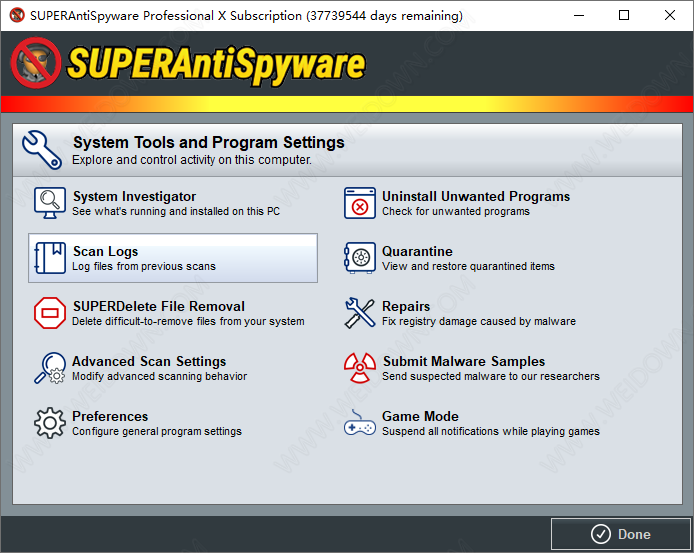Click "See what's running and installed on this PC"
Viewport: 694px width, 553px height.
point(176,211)
